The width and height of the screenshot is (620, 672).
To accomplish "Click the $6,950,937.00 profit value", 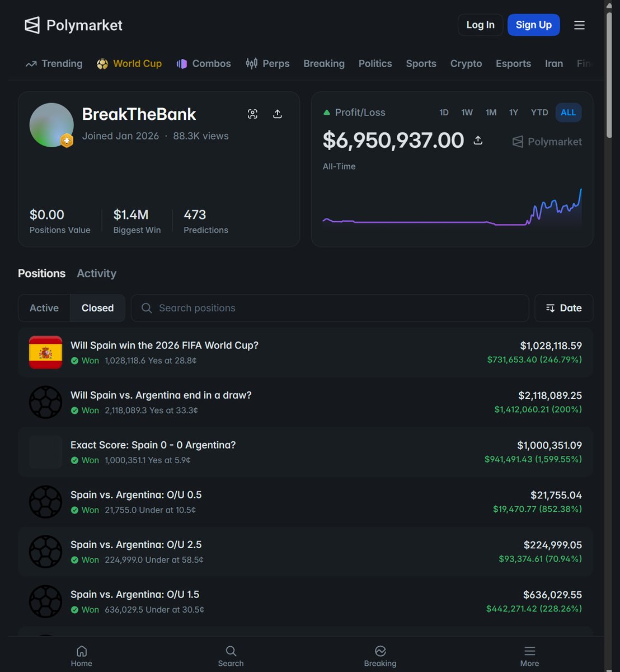I will (393, 140).
